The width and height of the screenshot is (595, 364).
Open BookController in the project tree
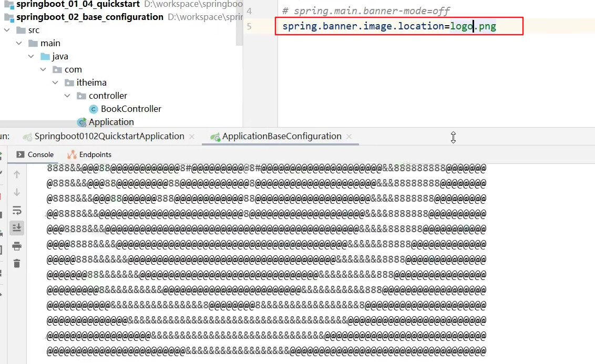[x=131, y=109]
